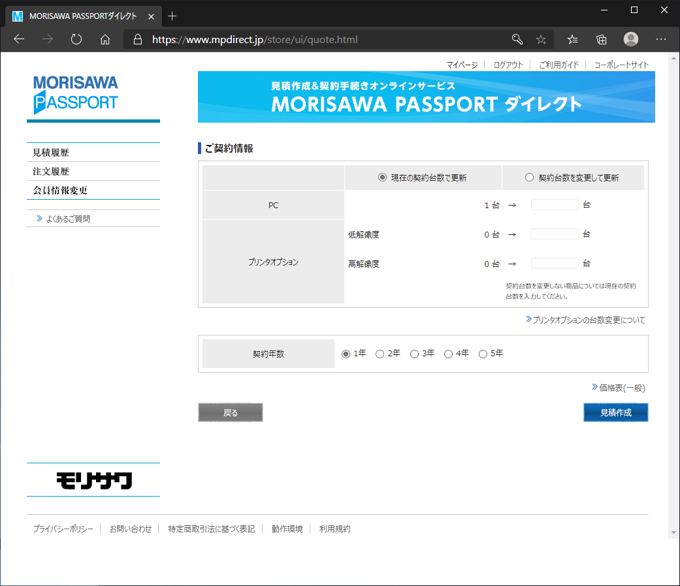Open お問い合わせ footer link

tap(131, 529)
